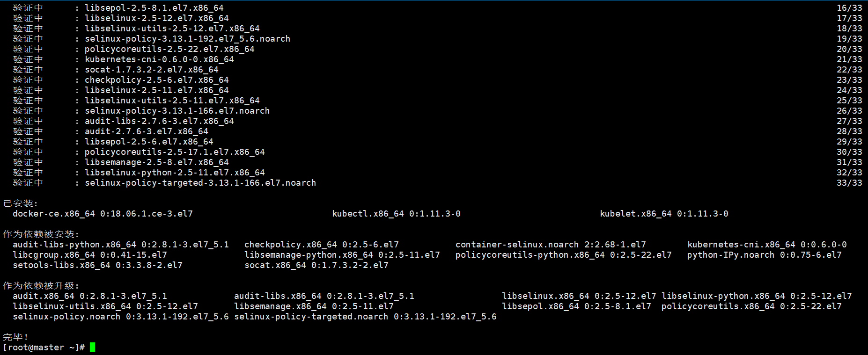Click the libcgroup.x86_64 dependency entry
This screenshot has width=868, height=355.
tap(89, 255)
